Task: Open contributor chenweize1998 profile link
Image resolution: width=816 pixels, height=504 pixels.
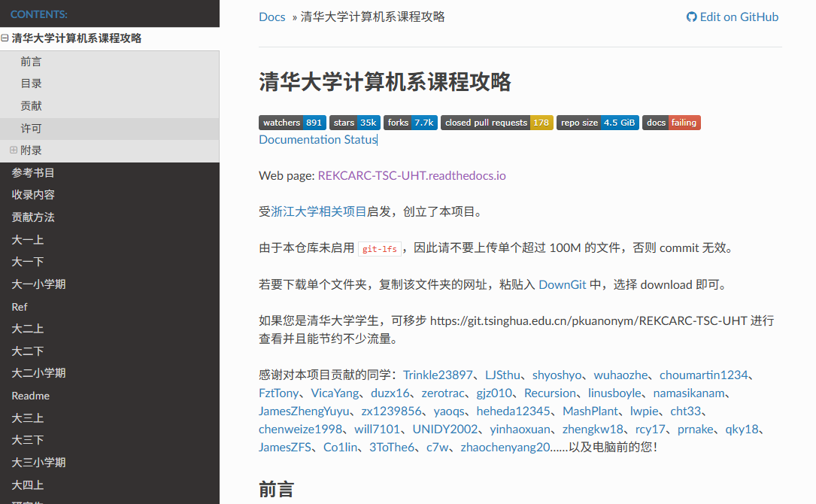Action: 300,429
